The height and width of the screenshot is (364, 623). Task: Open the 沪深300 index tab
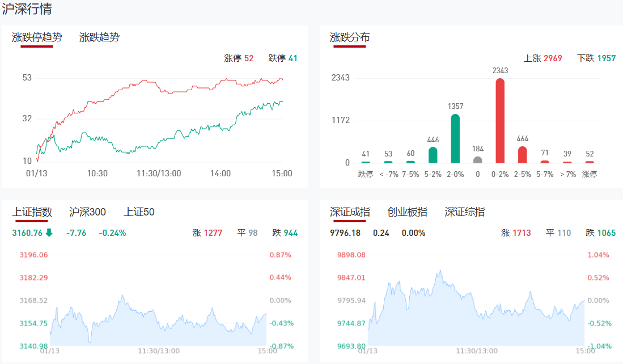87,212
